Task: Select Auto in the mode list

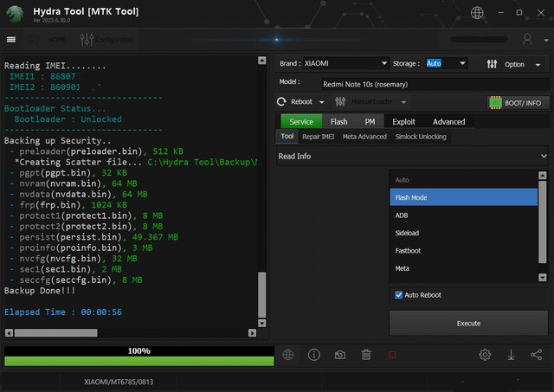Action: 464,180
